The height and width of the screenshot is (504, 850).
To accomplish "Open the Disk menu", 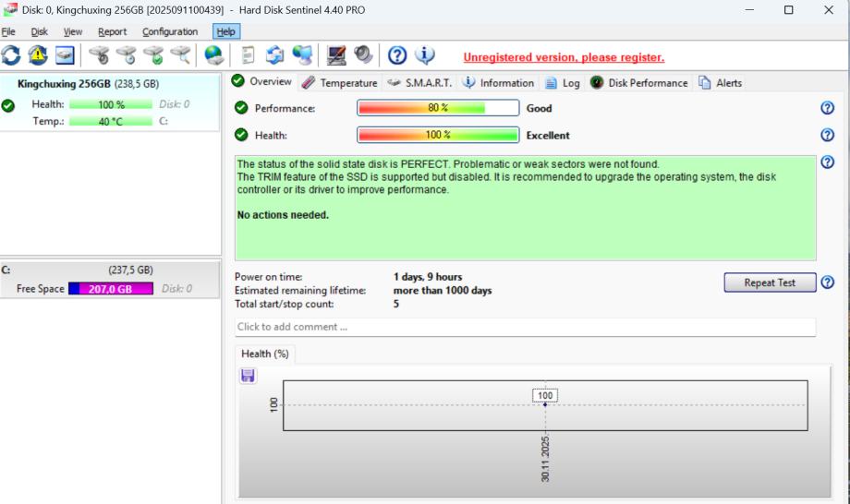I will [x=39, y=31].
